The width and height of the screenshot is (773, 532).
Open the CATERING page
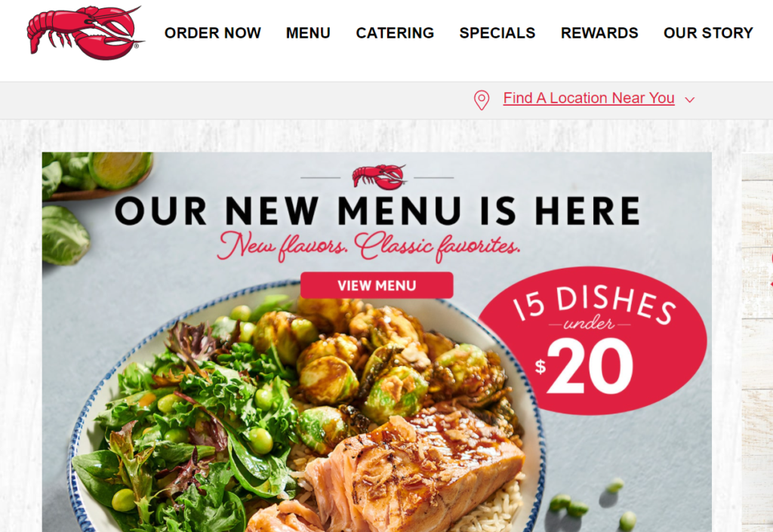395,33
